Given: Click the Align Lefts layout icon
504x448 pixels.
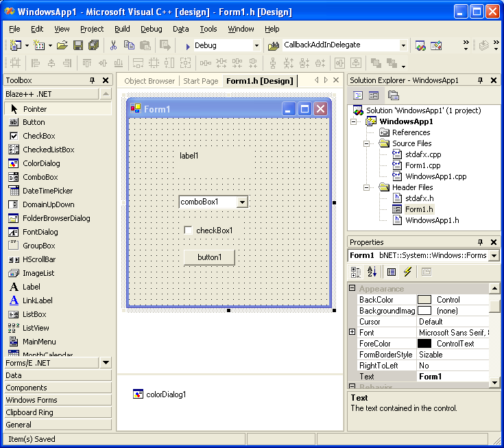Looking at the screenshot, I should (36, 63).
